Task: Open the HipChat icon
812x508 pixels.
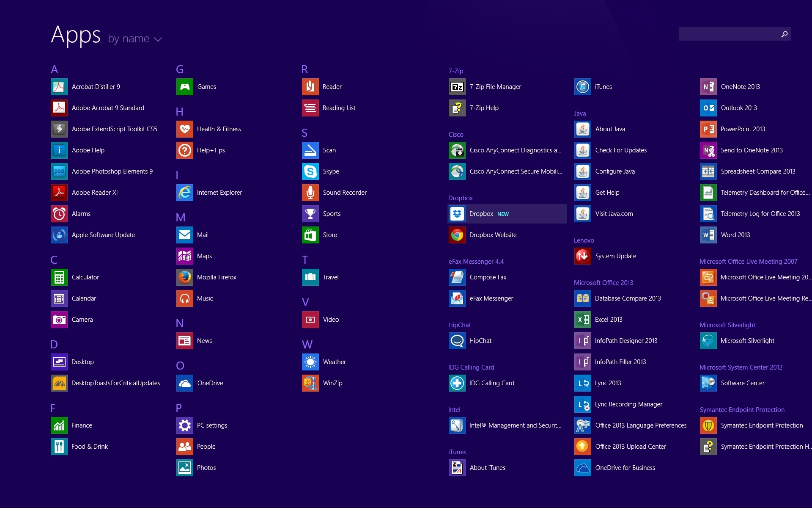Action: coord(457,341)
